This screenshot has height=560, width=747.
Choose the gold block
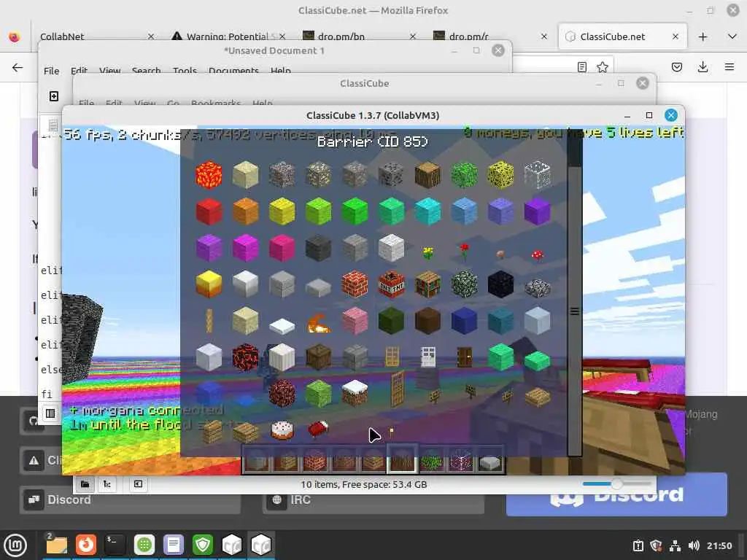pos(209,284)
